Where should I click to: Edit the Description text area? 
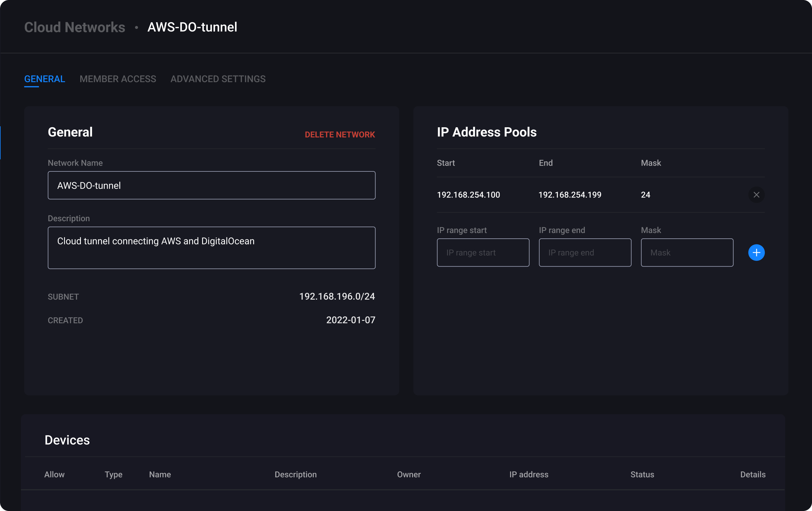pos(212,248)
